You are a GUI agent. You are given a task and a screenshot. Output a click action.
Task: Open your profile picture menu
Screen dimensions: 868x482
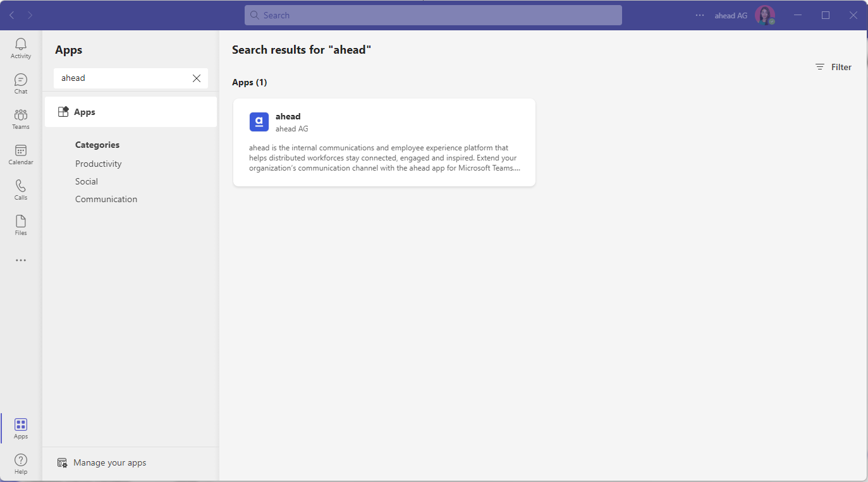(765, 15)
